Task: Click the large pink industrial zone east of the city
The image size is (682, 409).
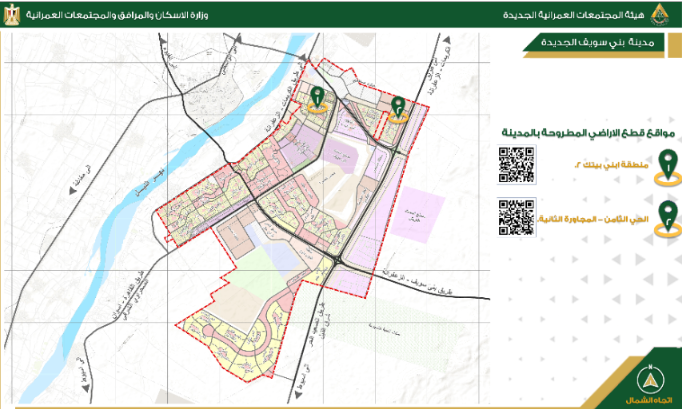Action: click(x=417, y=214)
